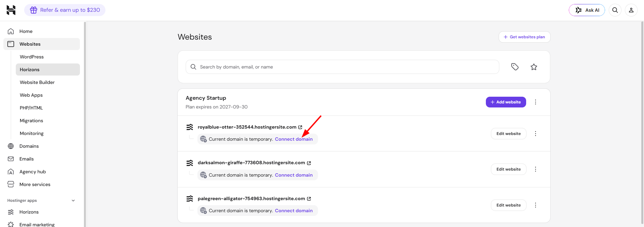Viewport: 644px width, 227px height.
Task: Open royalblue-otter site in new tab icon
Action: [x=300, y=127]
